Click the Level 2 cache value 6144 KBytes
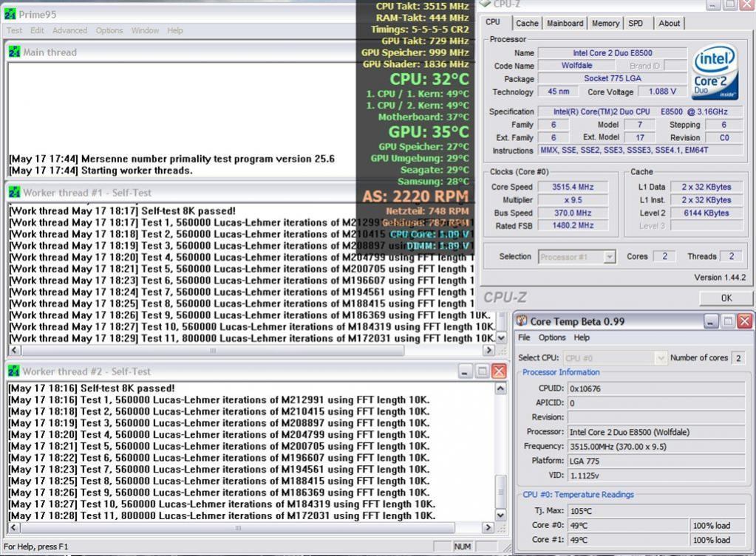This screenshot has width=756, height=556. (706, 213)
